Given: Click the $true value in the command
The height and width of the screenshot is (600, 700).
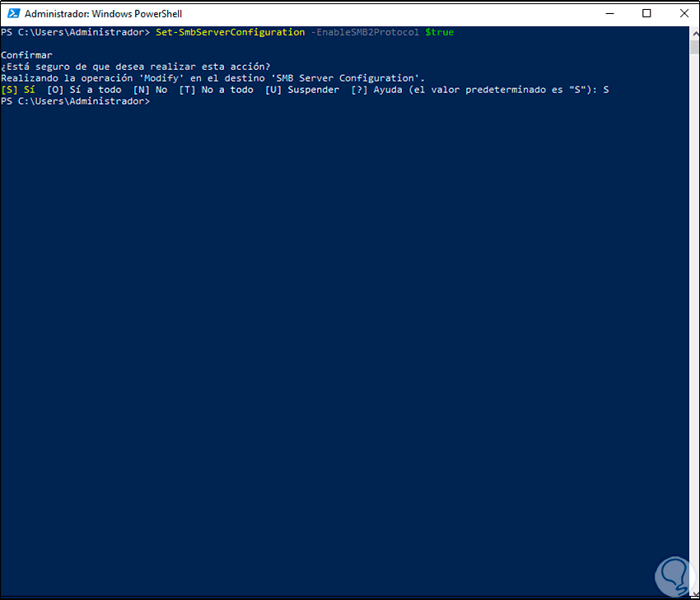Looking at the screenshot, I should click(439, 32).
